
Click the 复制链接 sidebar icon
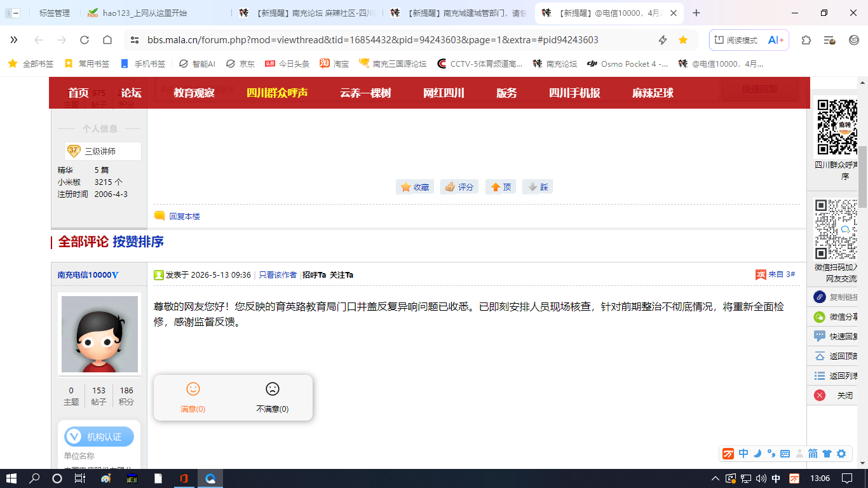(820, 297)
